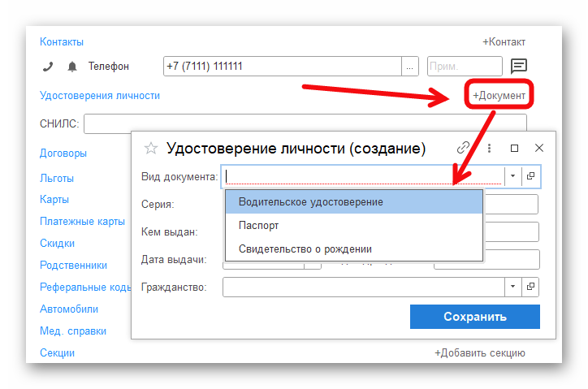Open the comment icon next to Прим. field

coord(518,67)
